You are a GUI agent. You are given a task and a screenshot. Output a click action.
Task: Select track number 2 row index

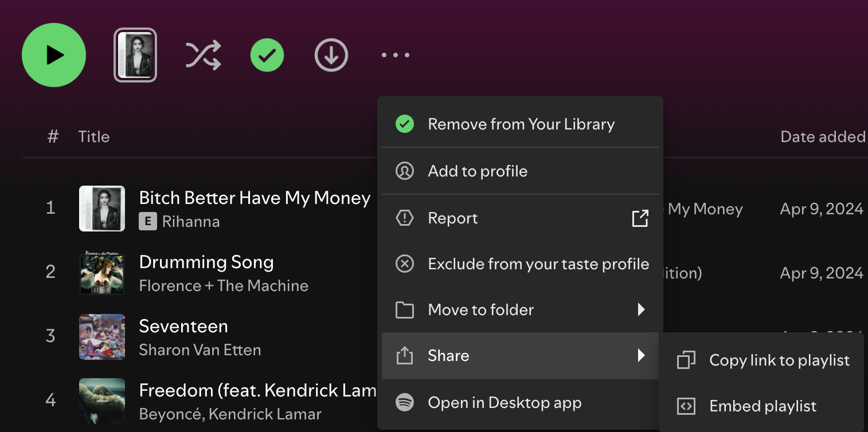(50, 272)
